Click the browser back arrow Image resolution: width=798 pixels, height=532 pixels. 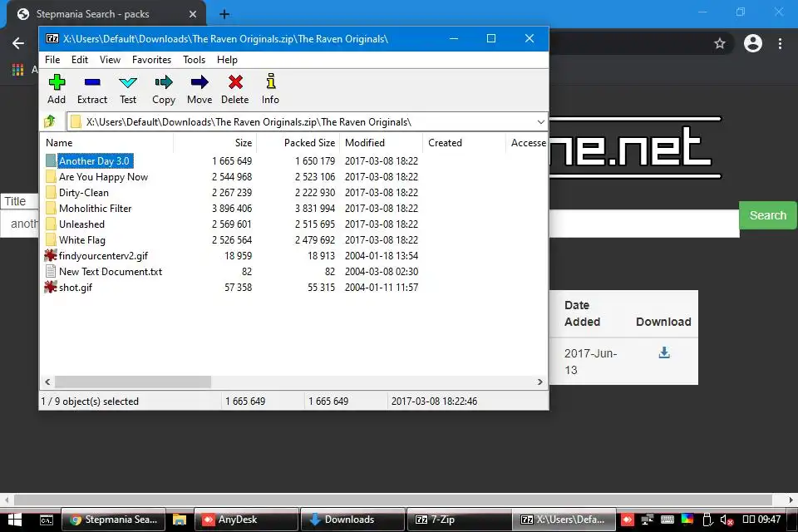point(18,43)
